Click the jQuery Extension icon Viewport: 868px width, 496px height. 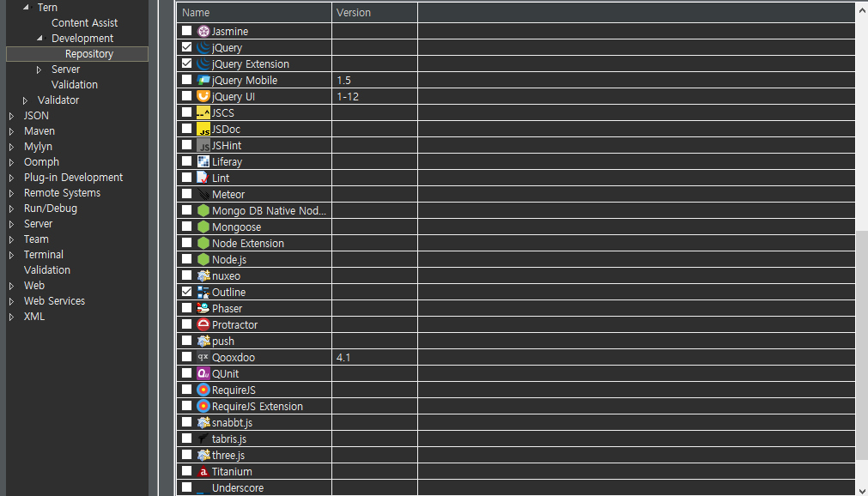203,64
